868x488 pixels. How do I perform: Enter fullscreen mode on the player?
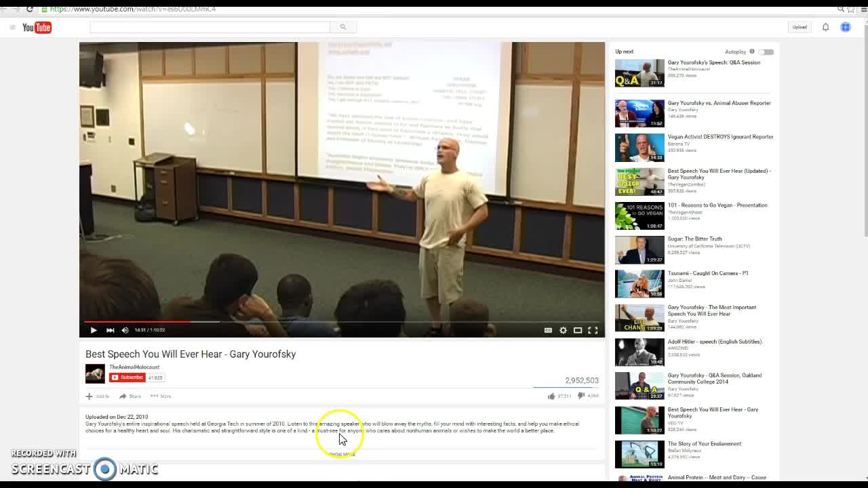coord(593,330)
